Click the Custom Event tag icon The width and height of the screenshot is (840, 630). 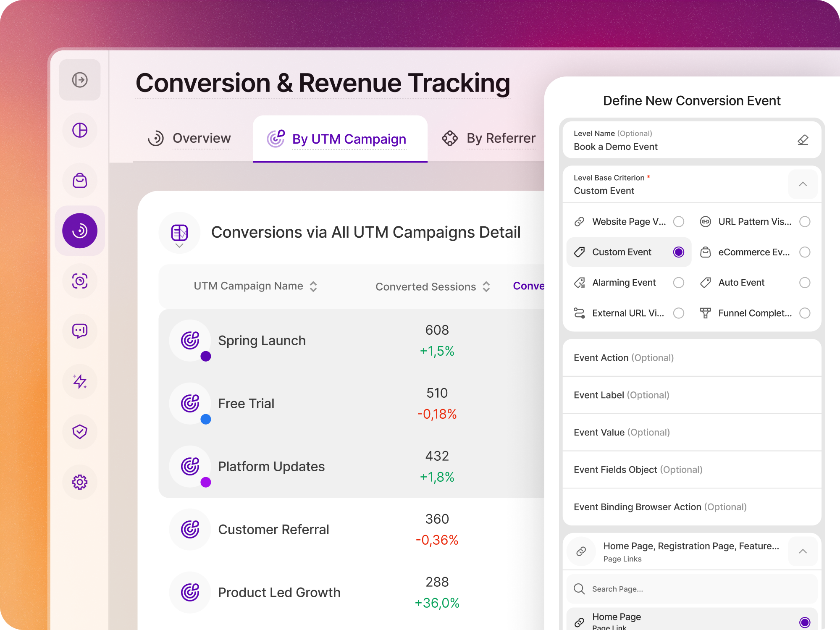[579, 252]
